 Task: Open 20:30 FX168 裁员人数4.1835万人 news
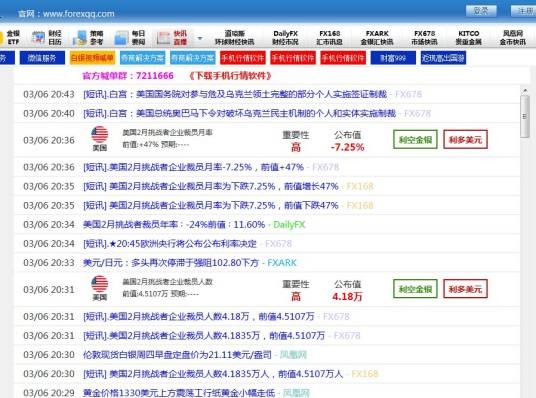coord(213,374)
